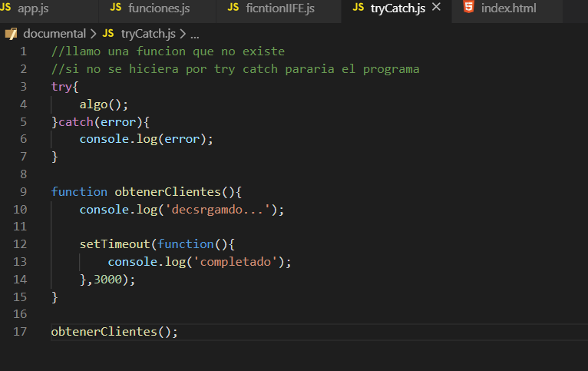Select documental in the breadcrumb

point(55,34)
